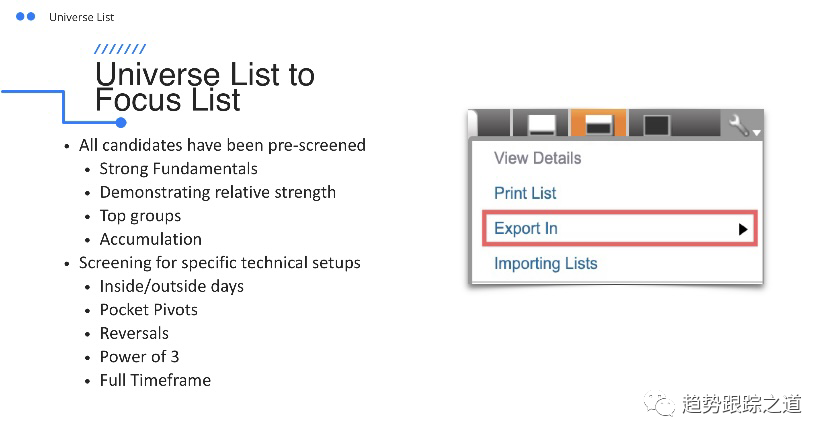Click the 'Inside/outside days' bullet item
The image size is (828, 440).
pos(171,286)
